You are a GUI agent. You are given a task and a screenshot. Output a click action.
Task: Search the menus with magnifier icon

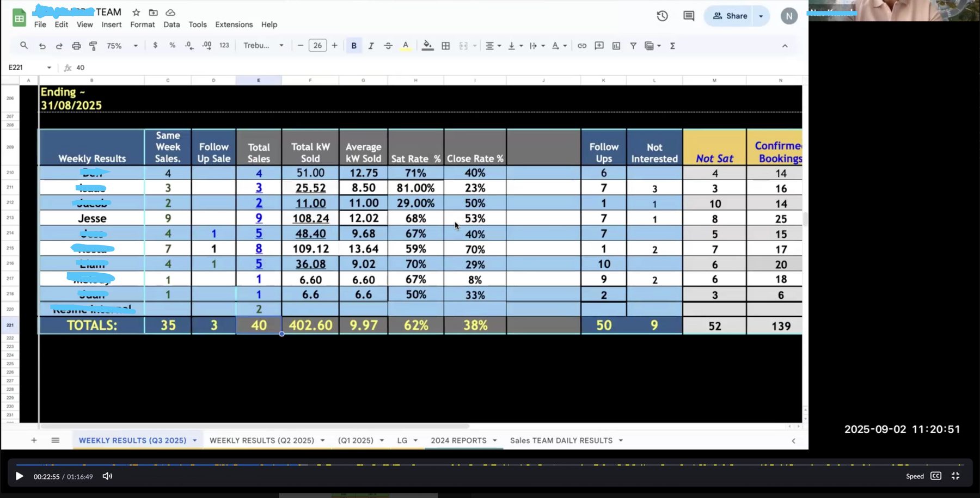click(24, 46)
